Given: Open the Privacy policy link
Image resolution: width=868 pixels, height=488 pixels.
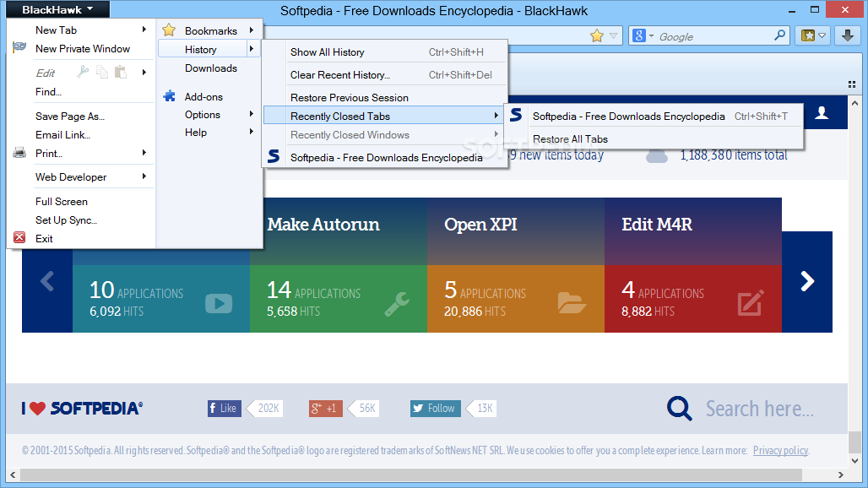Looking at the screenshot, I should (x=780, y=450).
